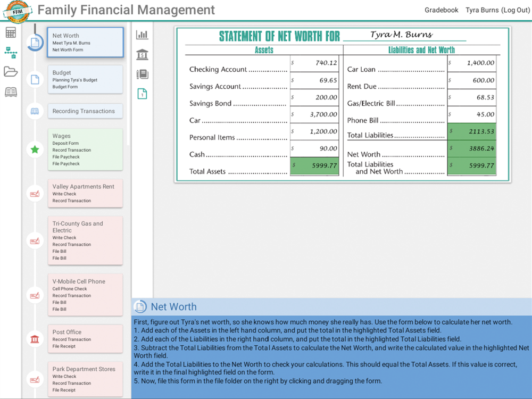Click the name Tyra M. Burns on form
This screenshot has width=532, height=399.
tap(401, 35)
